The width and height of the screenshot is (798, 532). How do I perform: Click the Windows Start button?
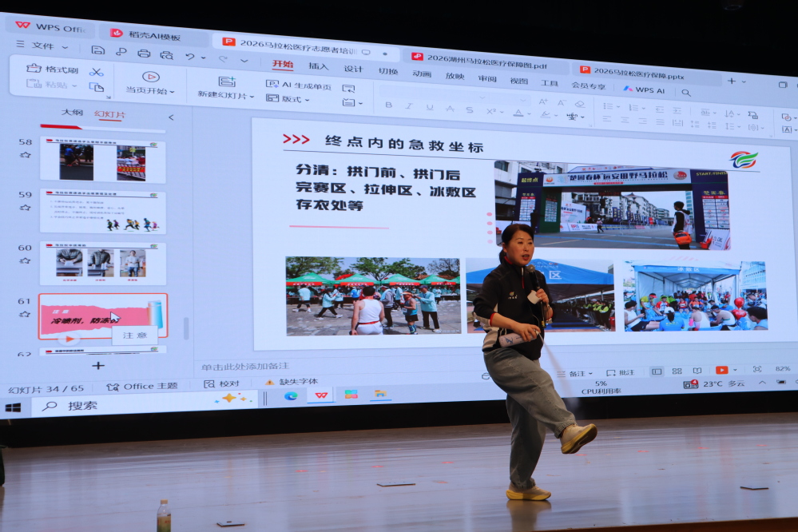13,407
